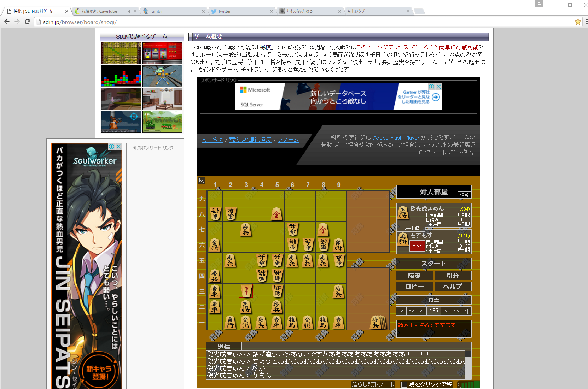The image size is (588, 389).
Task: Close the Tumblr tab
Action: (x=203, y=11)
